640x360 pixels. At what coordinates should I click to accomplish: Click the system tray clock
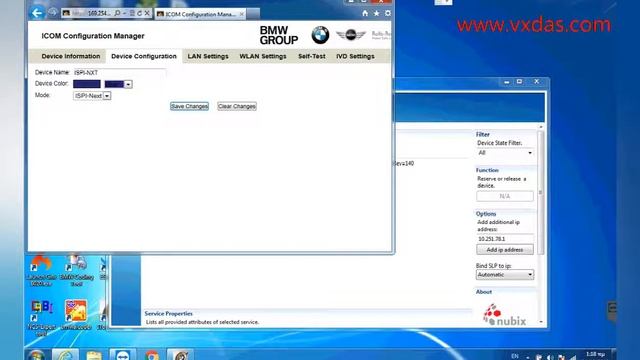(596, 355)
